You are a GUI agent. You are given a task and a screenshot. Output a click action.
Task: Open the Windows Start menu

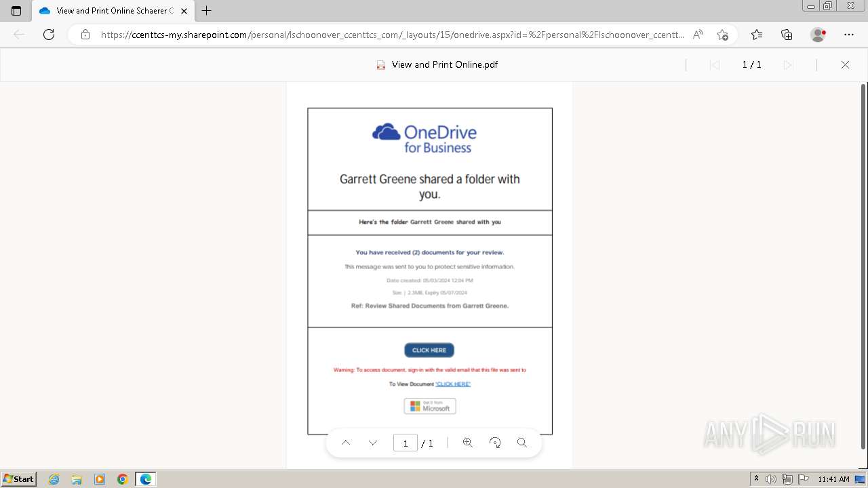[x=18, y=479]
